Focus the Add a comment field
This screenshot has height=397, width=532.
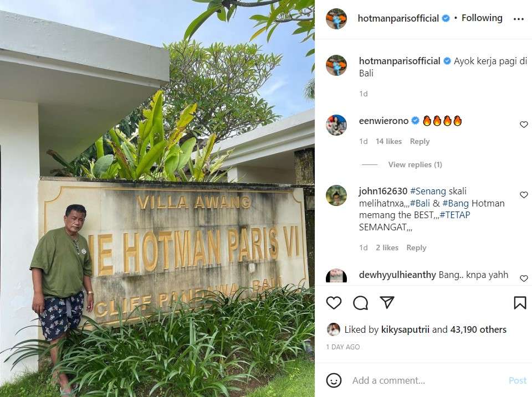pos(427,380)
